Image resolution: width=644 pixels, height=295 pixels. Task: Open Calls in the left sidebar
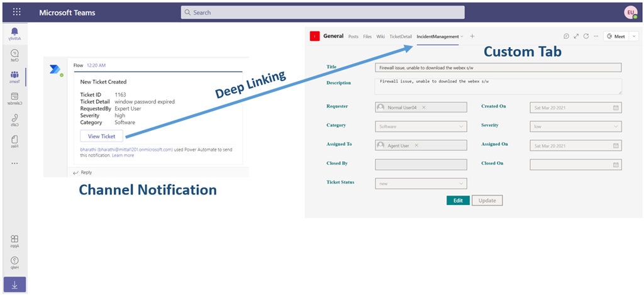coord(15,120)
